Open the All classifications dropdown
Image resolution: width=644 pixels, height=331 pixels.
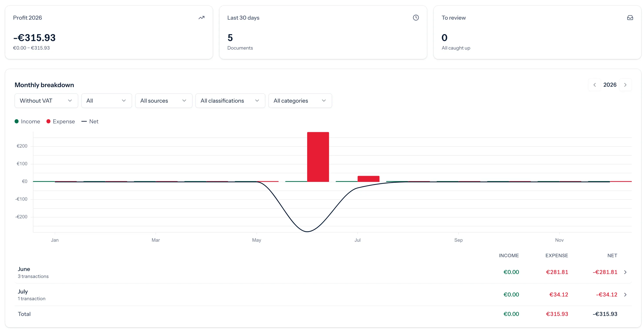(230, 101)
